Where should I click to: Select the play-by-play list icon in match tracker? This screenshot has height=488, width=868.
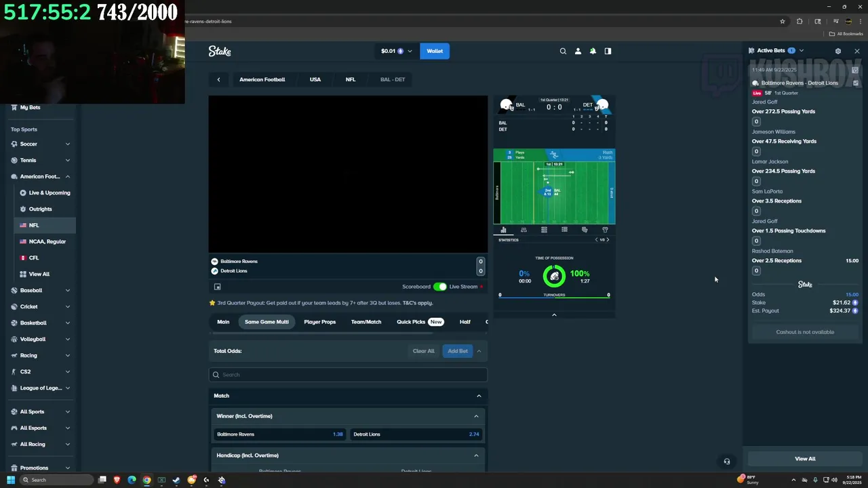point(564,230)
